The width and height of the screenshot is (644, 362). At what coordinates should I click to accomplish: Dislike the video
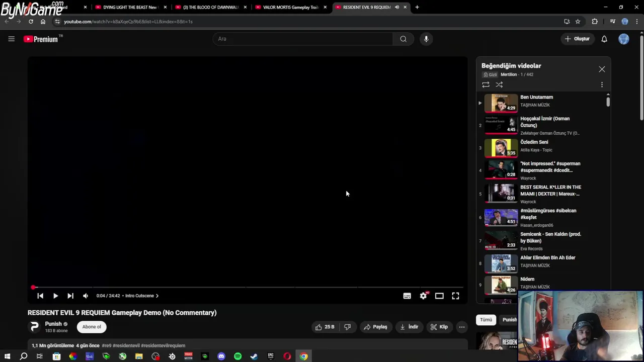(x=347, y=327)
